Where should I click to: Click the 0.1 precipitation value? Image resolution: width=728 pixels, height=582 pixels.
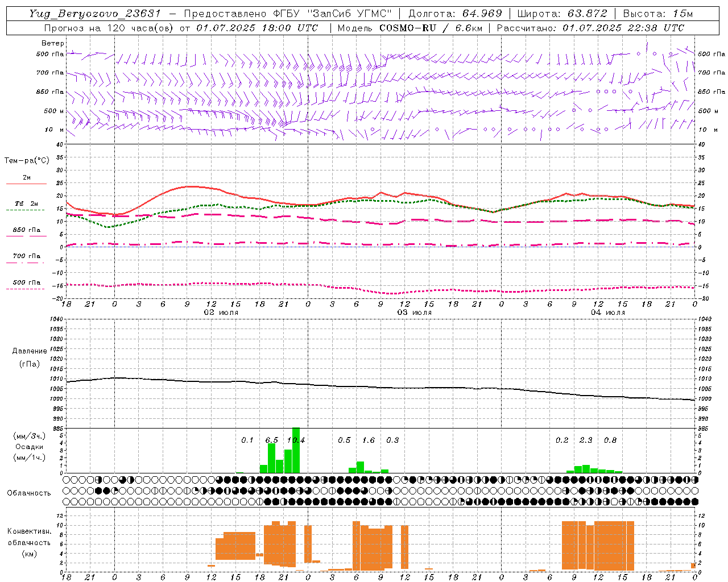click(247, 440)
